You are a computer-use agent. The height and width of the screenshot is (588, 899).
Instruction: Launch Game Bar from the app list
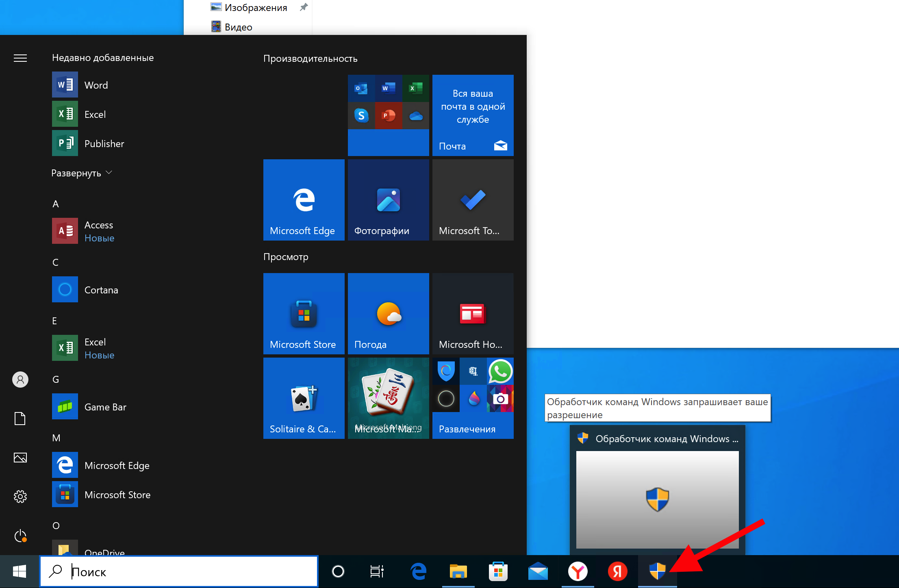(89, 407)
